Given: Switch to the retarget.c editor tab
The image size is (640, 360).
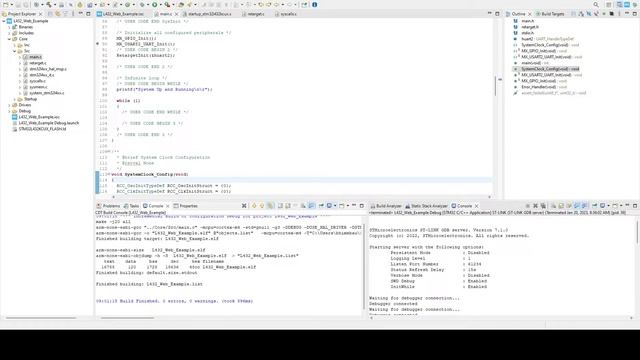Looking at the screenshot, I should coord(253,14).
